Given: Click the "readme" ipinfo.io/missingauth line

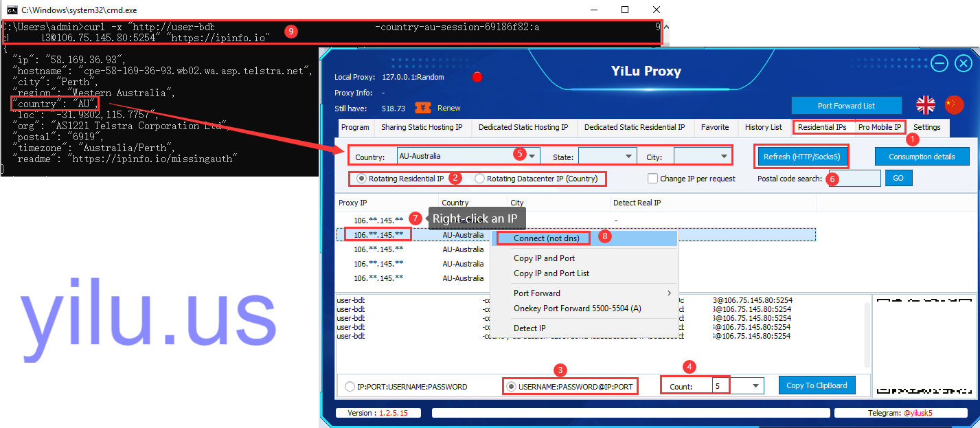Looking at the screenshot, I should 124,159.
